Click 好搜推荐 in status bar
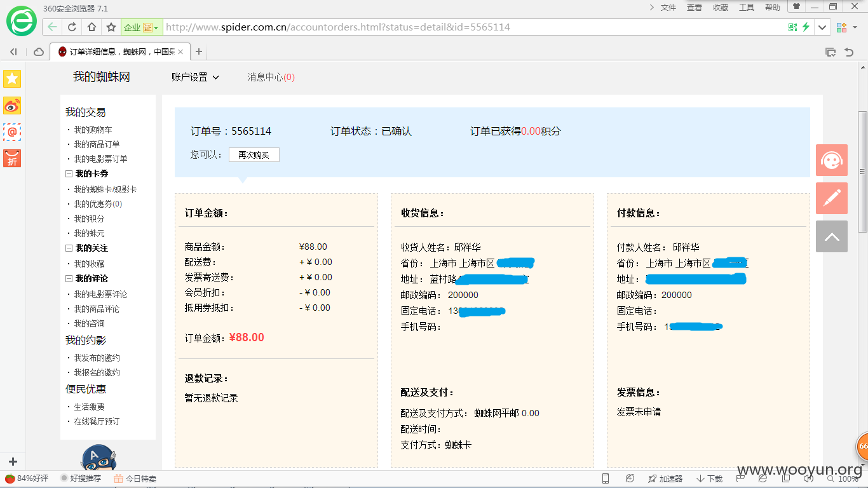 pyautogui.click(x=81, y=478)
